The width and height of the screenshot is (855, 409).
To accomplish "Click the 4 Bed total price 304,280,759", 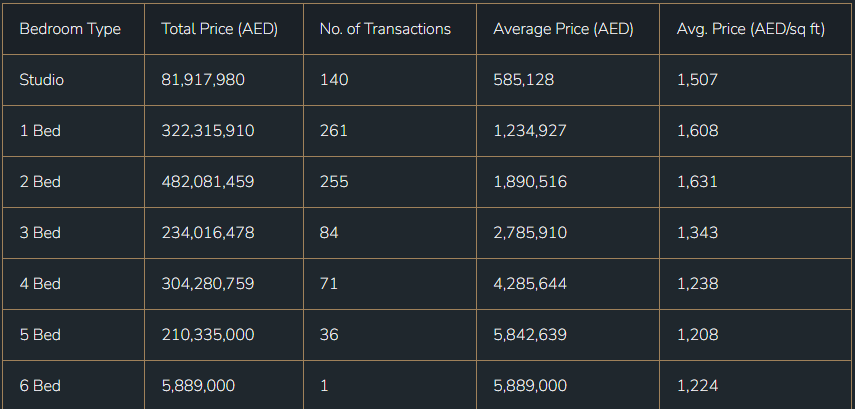I will 208,284.
